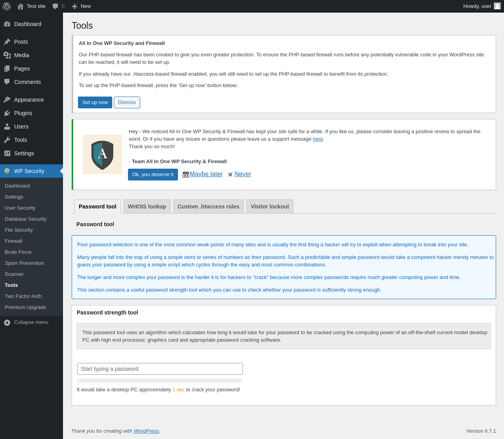Screen dimensions: 504x439
Task: Click the '1 sec' crack time value
Action: tap(178, 390)
